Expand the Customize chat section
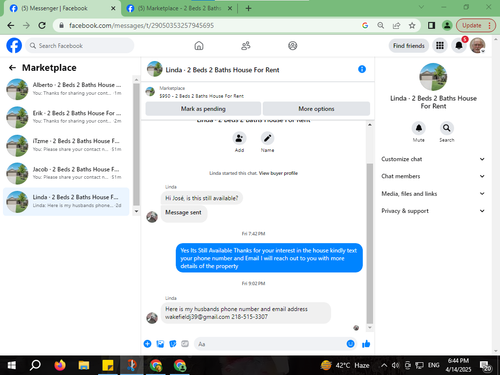500x375 pixels. 433,159
